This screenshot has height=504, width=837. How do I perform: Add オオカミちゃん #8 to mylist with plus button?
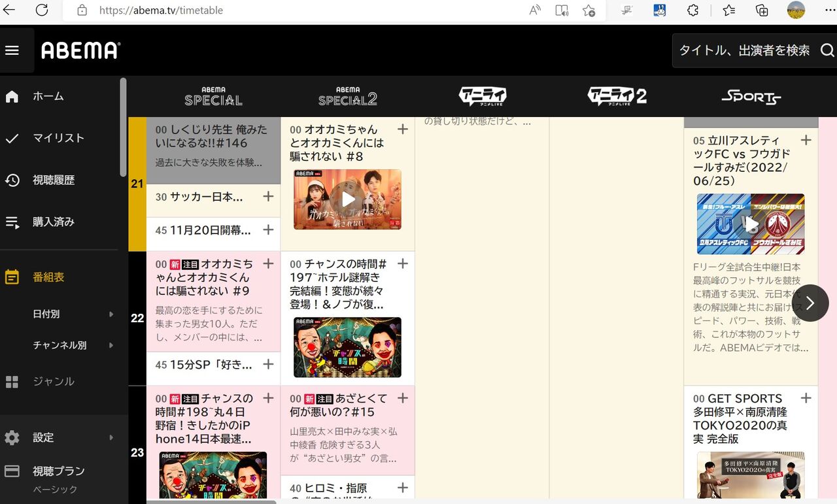(403, 129)
